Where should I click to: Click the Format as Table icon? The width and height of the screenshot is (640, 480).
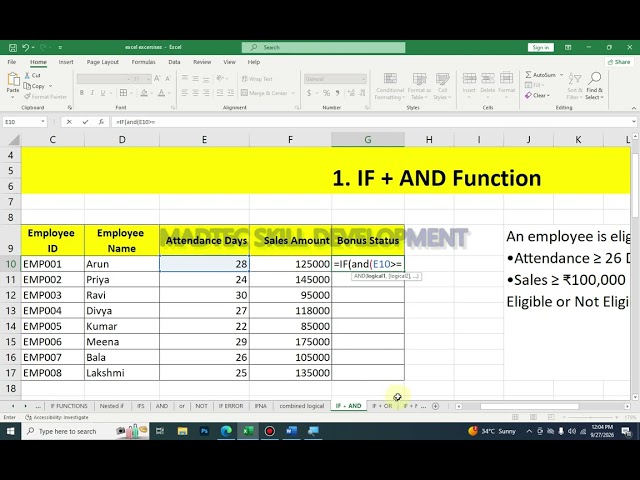click(419, 78)
